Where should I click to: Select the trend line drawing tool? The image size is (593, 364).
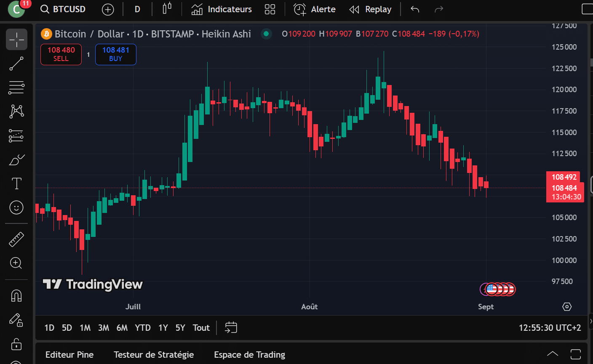tap(16, 64)
